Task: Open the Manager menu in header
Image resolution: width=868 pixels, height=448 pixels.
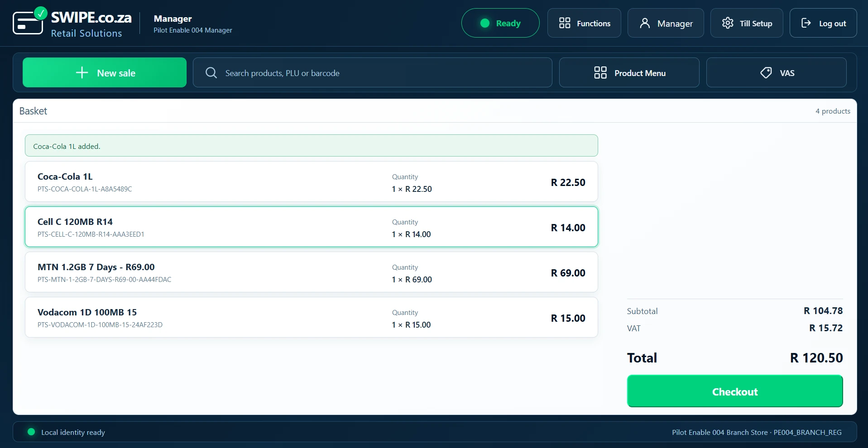Action: point(666,23)
